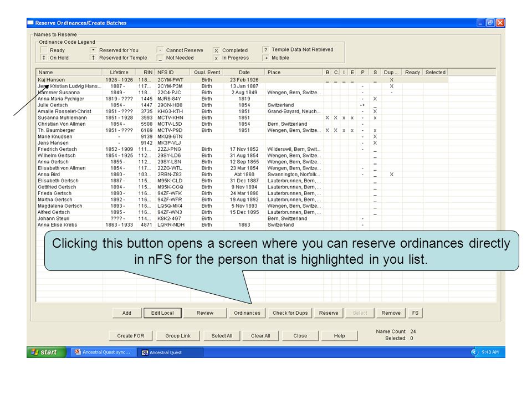532x399 pixels.
Task: Select the Friedrich Gertsch row
Action: (242, 149)
